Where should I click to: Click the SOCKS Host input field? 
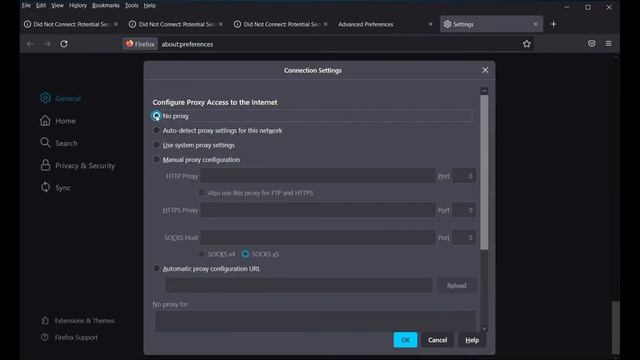[318, 238]
